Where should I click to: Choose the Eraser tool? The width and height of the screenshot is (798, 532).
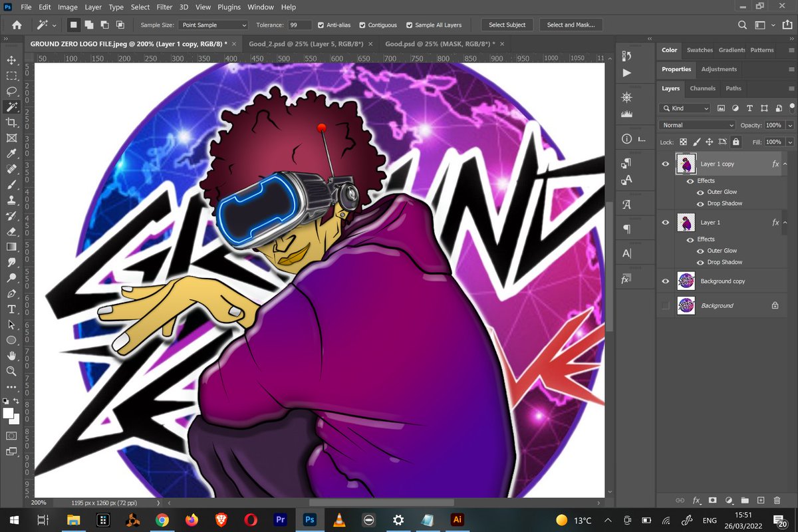click(11, 231)
